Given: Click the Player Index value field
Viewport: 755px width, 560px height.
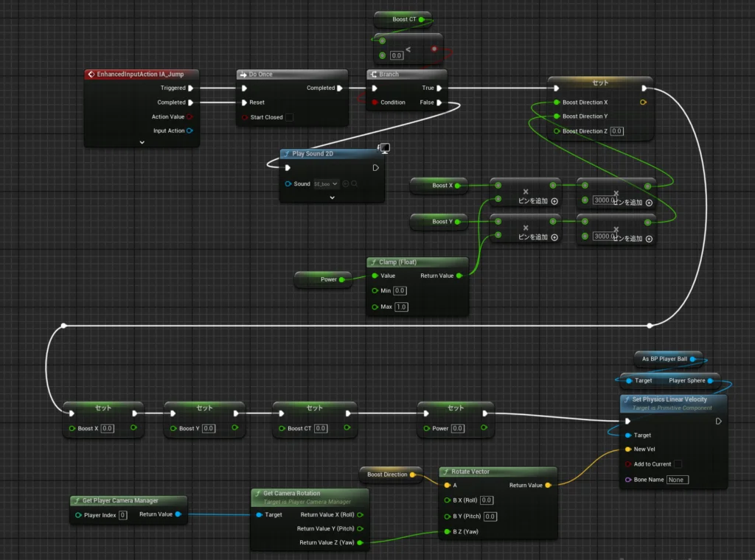Looking at the screenshot, I should (123, 514).
